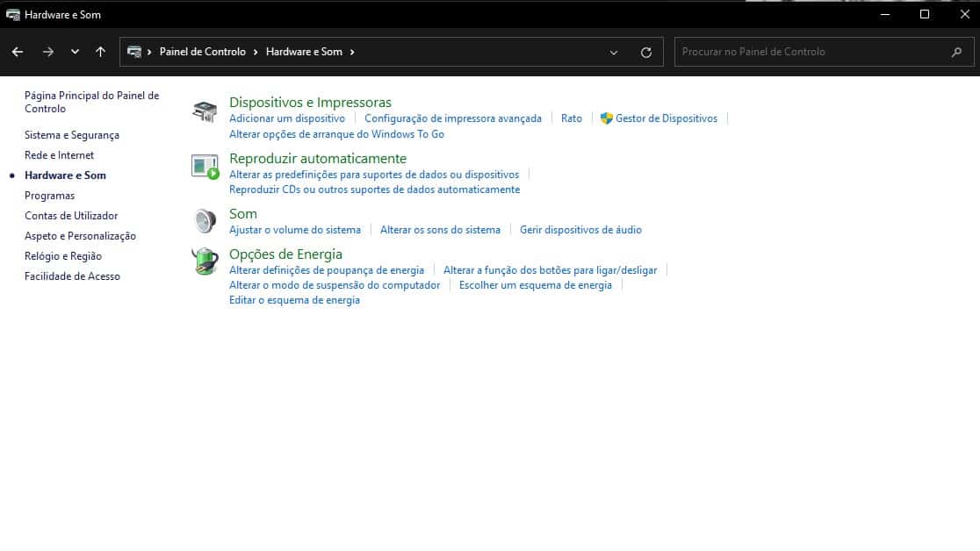Click the search magnifier icon
This screenshot has width=980, height=551.
[956, 52]
